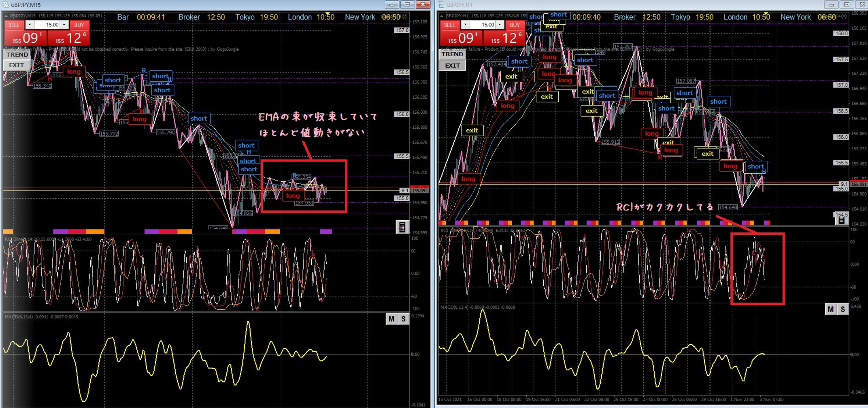Click the London 10:50 clock in M15 chart
The height and width of the screenshot is (408, 868).
(311, 17)
